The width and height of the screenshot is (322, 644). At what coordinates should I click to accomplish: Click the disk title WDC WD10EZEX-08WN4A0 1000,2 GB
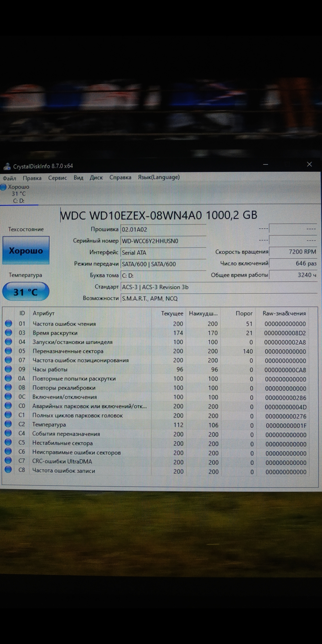point(159,215)
